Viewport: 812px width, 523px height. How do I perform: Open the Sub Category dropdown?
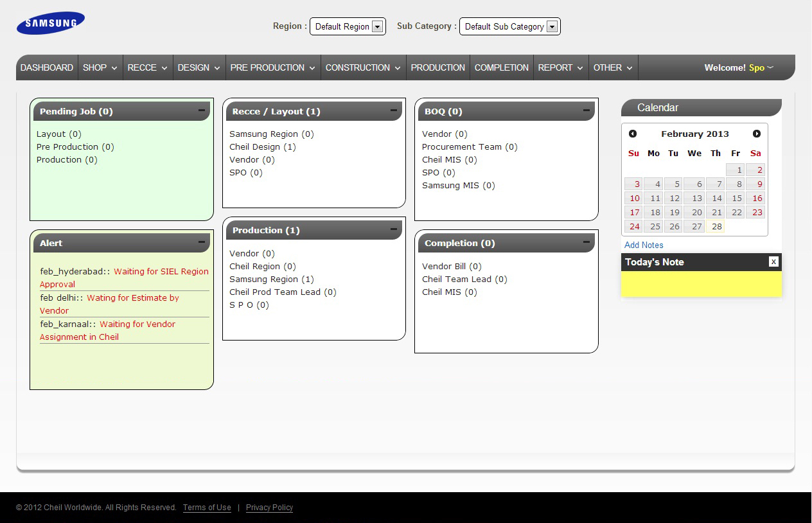509,26
